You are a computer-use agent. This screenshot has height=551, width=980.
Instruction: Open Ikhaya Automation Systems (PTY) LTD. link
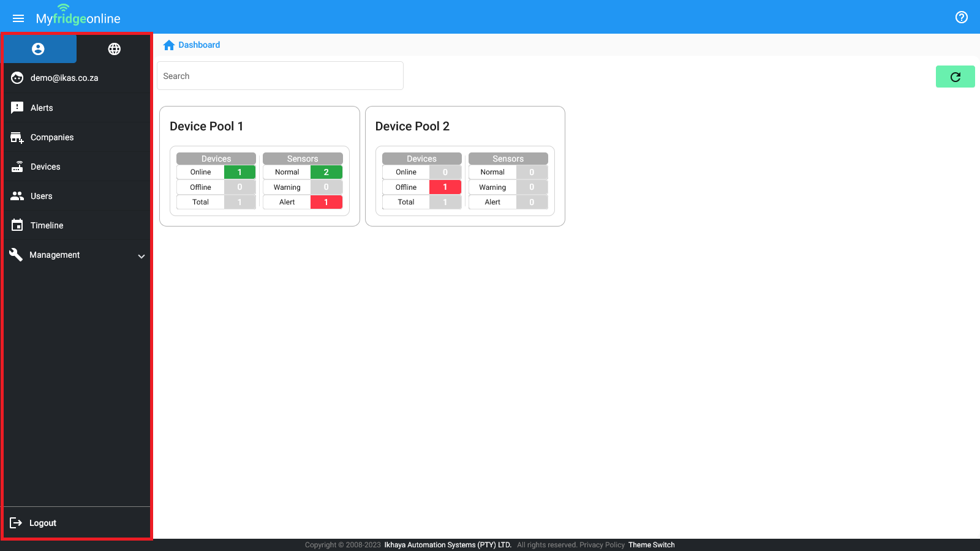(x=448, y=545)
